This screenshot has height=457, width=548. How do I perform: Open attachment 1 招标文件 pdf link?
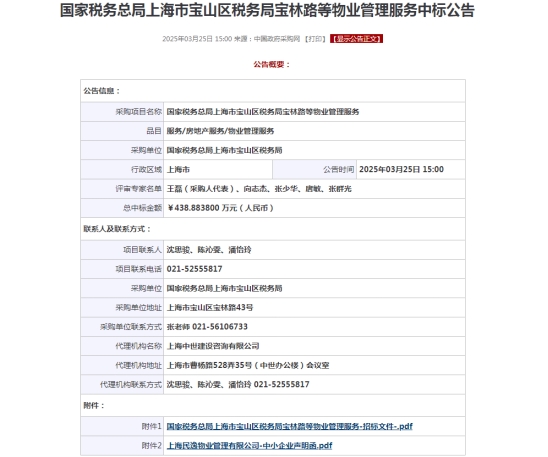click(289, 426)
